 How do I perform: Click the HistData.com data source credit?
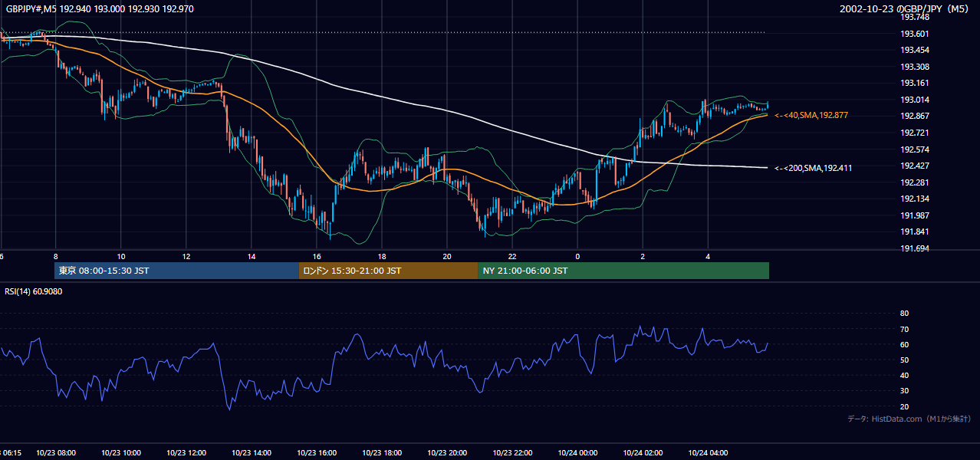coord(909,419)
